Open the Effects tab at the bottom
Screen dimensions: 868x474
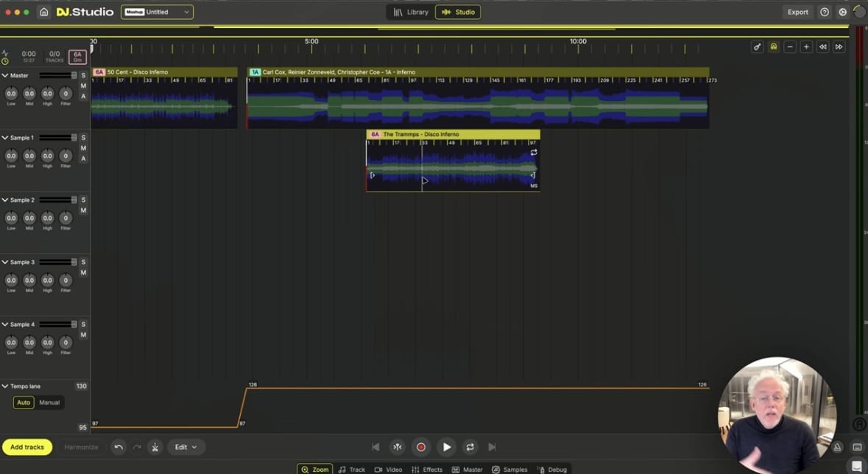tap(427, 470)
